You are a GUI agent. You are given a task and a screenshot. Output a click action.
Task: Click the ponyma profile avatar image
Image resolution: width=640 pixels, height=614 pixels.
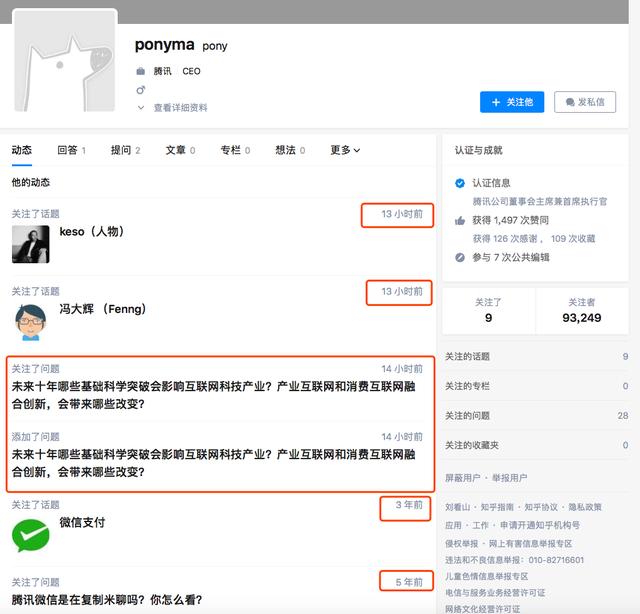point(65,60)
